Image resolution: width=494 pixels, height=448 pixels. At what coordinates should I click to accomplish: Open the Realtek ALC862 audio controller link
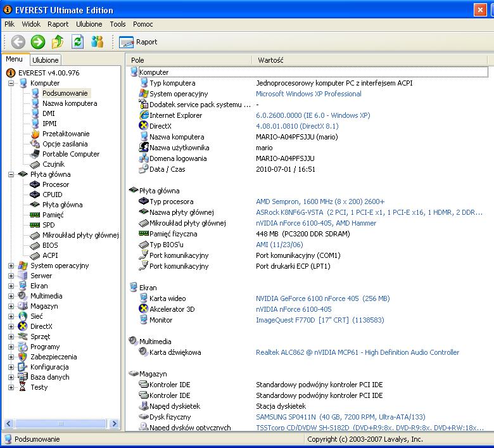pos(357,352)
